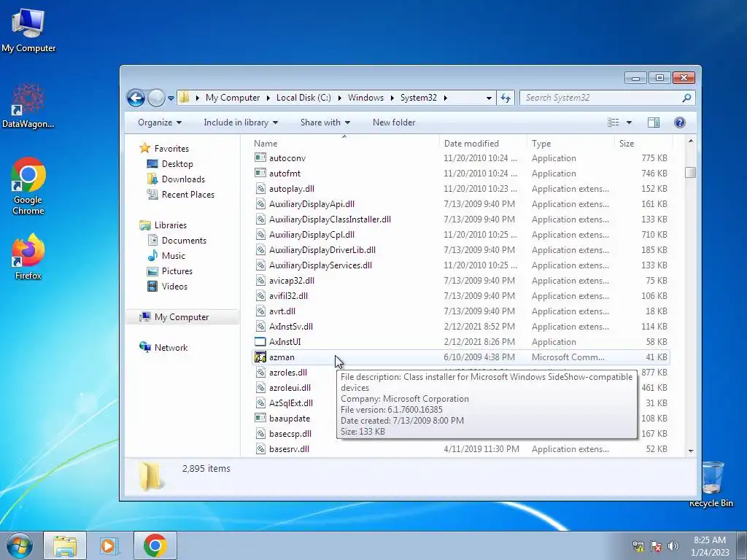Screen dimensions: 747x560
Task: Open Windows Start menu
Action: click(x=20, y=545)
